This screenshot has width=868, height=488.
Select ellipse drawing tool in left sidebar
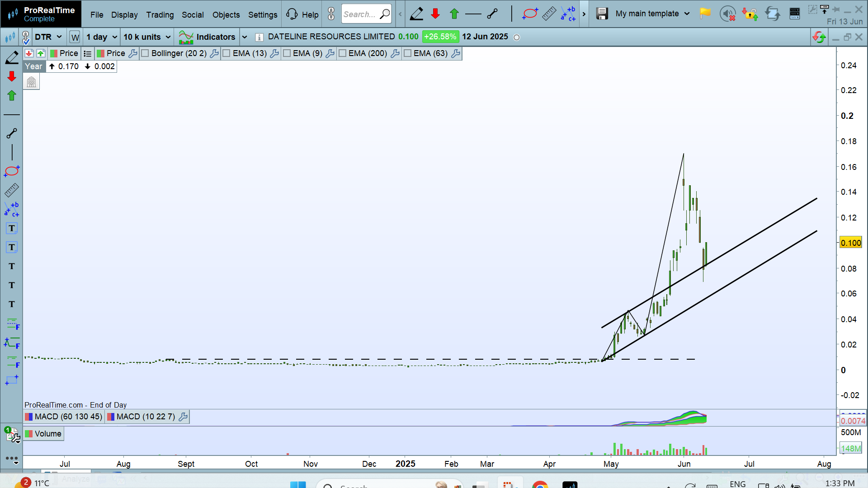click(12, 171)
